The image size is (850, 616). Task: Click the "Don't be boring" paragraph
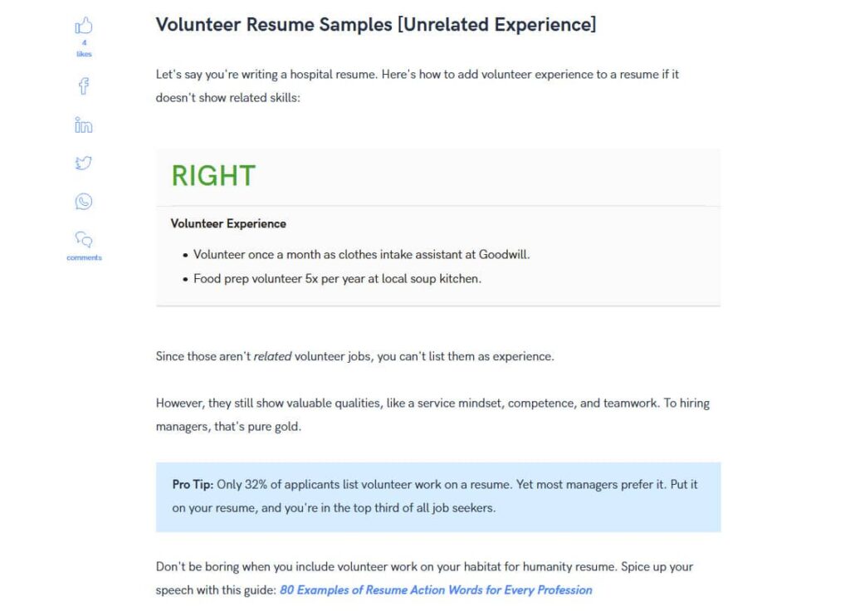click(424, 567)
